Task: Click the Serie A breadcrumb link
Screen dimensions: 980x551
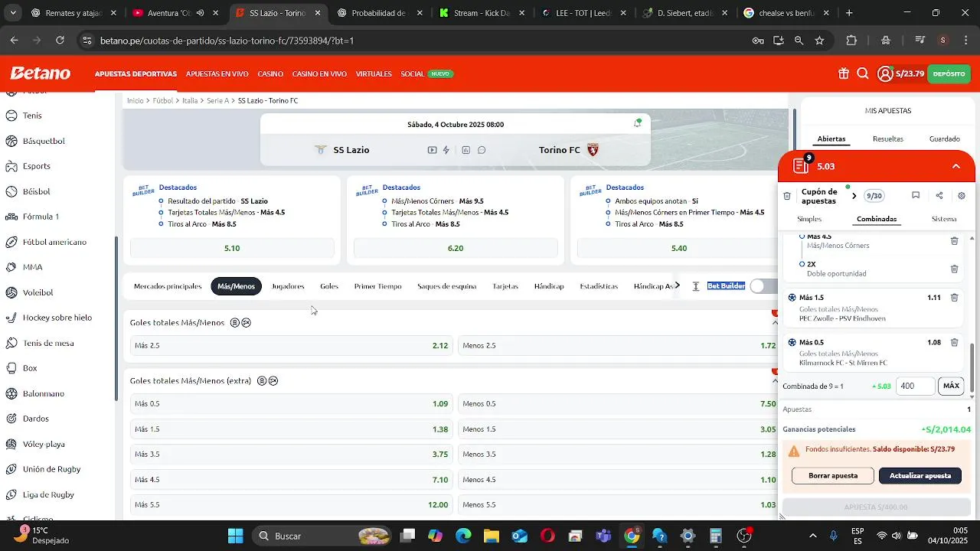Action: [x=217, y=101]
